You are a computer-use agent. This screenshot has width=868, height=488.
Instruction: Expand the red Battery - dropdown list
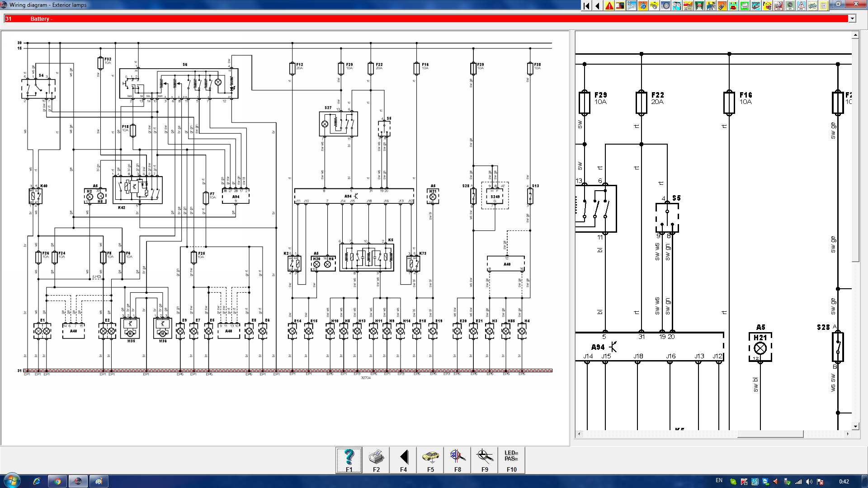tap(852, 19)
